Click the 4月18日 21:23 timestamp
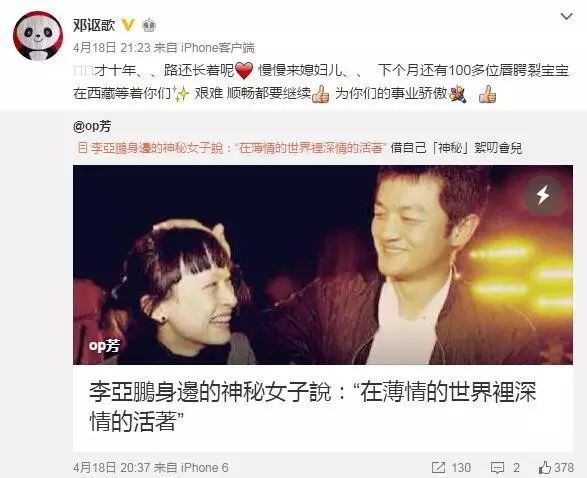The width and height of the screenshot is (587, 478). click(112, 48)
